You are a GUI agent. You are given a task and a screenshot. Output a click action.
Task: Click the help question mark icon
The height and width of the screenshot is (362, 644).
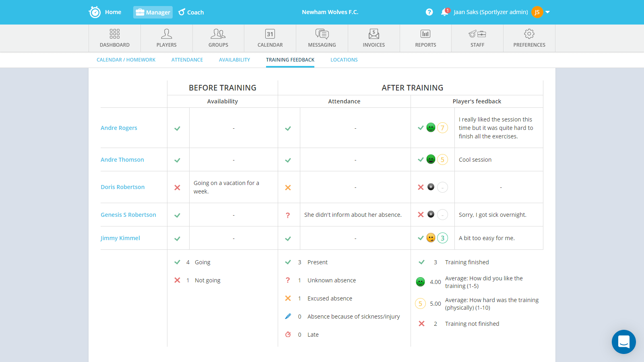[429, 12]
